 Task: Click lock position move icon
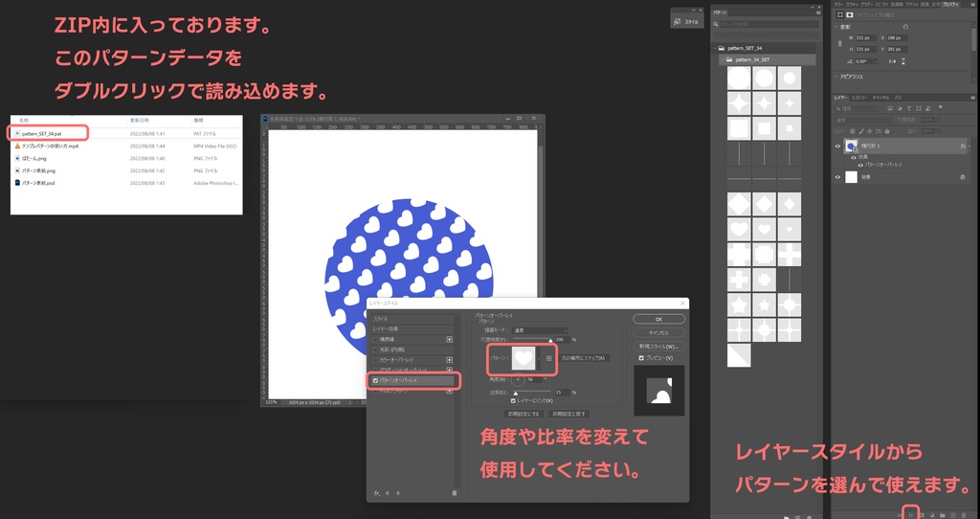pos(869,131)
